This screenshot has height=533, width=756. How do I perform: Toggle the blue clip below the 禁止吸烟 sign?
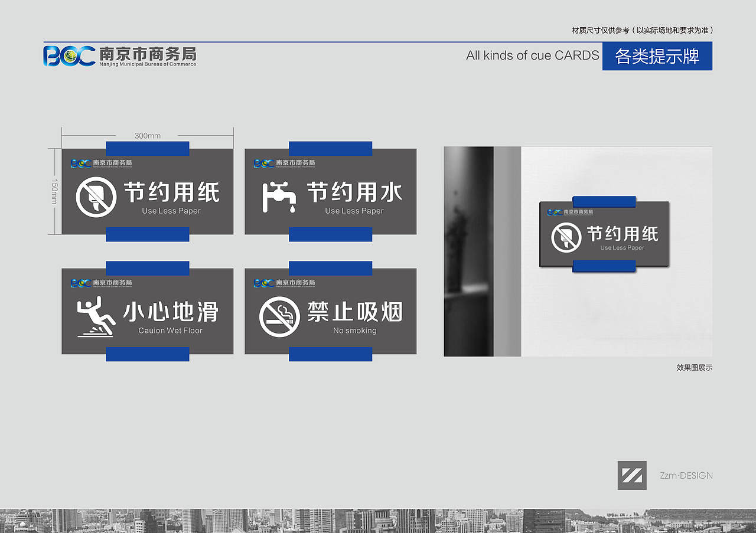(x=331, y=355)
